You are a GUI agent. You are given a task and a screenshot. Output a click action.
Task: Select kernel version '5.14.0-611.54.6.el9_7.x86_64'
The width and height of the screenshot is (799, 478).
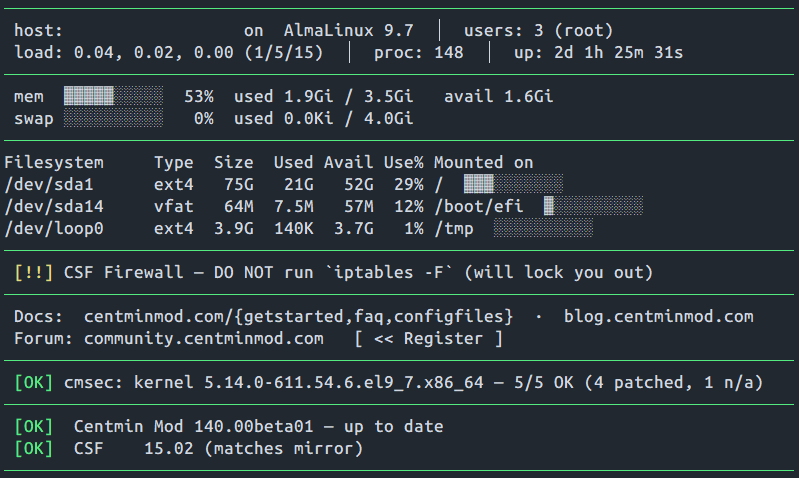tap(344, 383)
